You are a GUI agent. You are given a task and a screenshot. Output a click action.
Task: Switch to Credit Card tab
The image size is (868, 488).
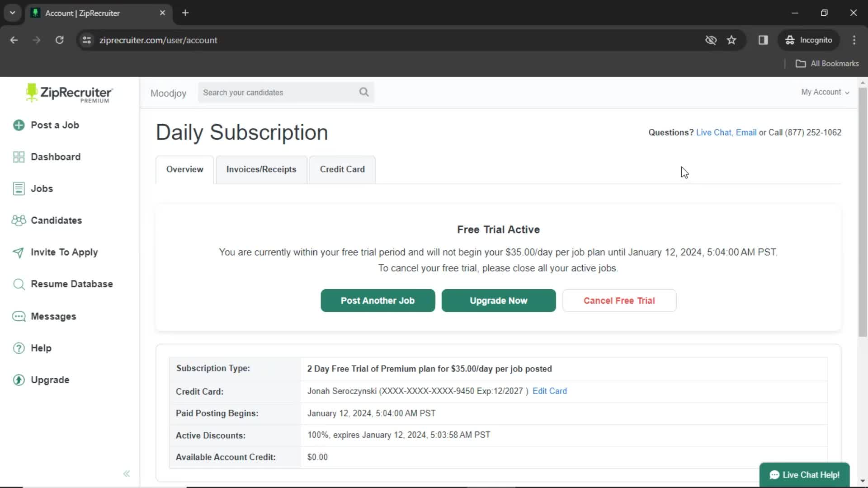tap(343, 169)
